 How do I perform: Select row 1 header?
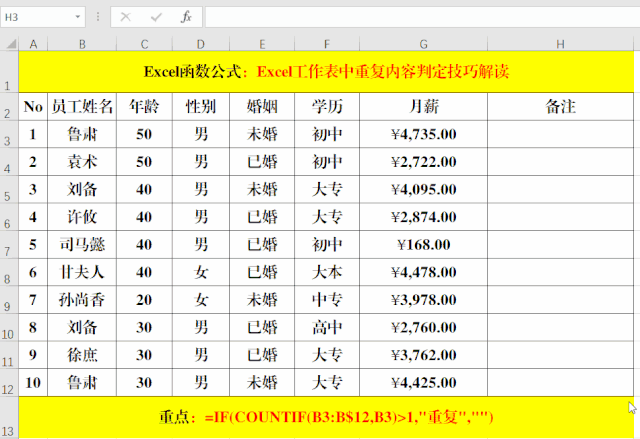(x=9, y=72)
